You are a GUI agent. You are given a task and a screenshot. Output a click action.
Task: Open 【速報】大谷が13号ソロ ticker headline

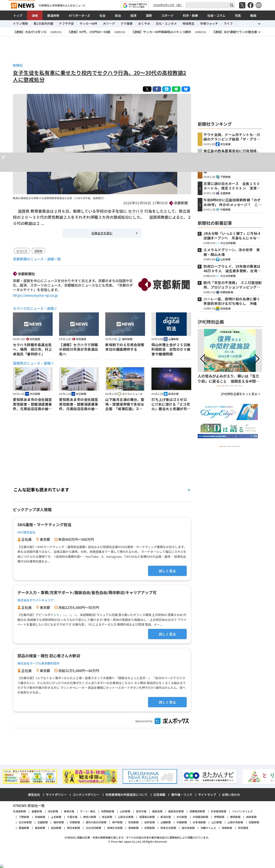coord(30,32)
